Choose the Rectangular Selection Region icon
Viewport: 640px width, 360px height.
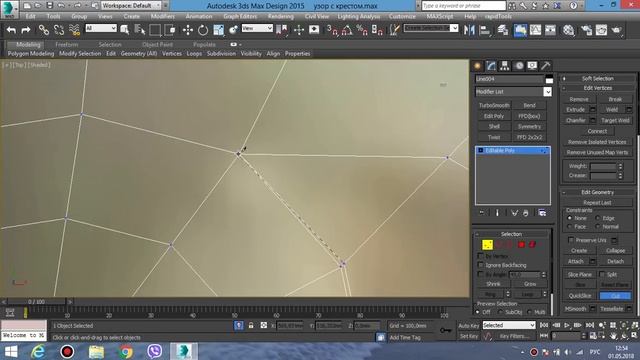click(155, 30)
